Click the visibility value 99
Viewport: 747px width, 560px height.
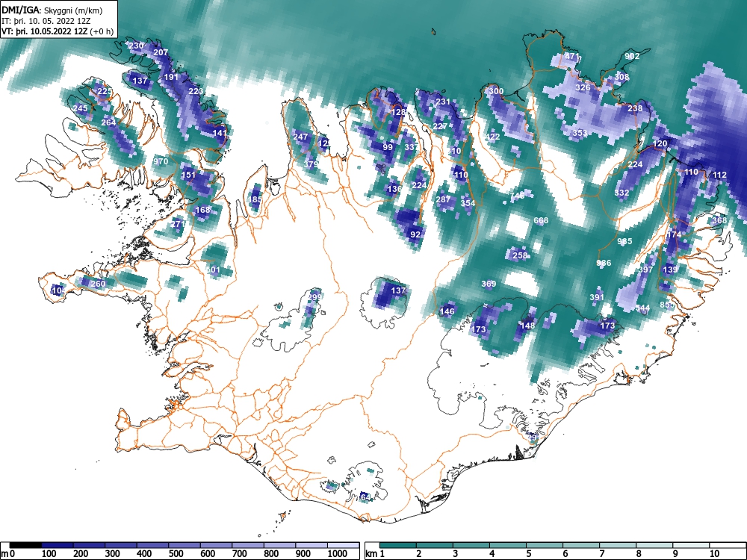coord(388,147)
